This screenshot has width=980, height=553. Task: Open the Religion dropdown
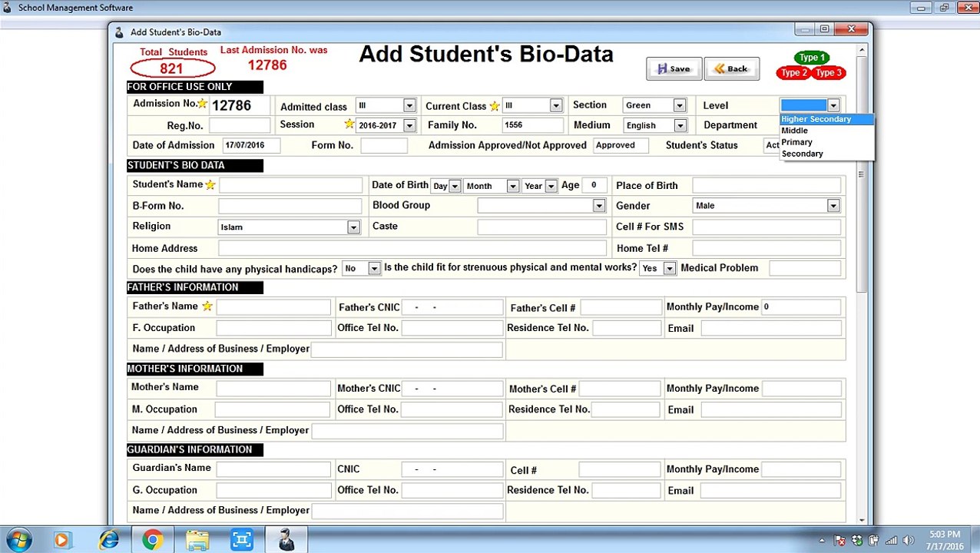[x=353, y=227]
